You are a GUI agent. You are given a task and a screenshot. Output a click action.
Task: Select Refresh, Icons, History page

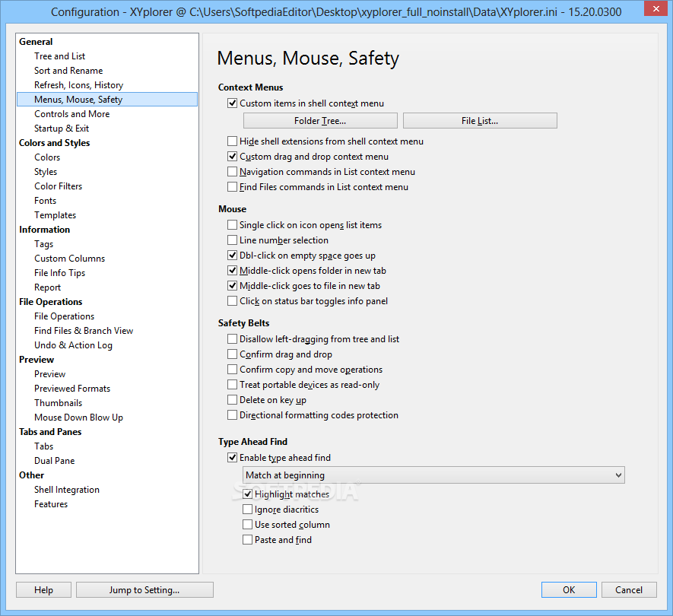[78, 85]
